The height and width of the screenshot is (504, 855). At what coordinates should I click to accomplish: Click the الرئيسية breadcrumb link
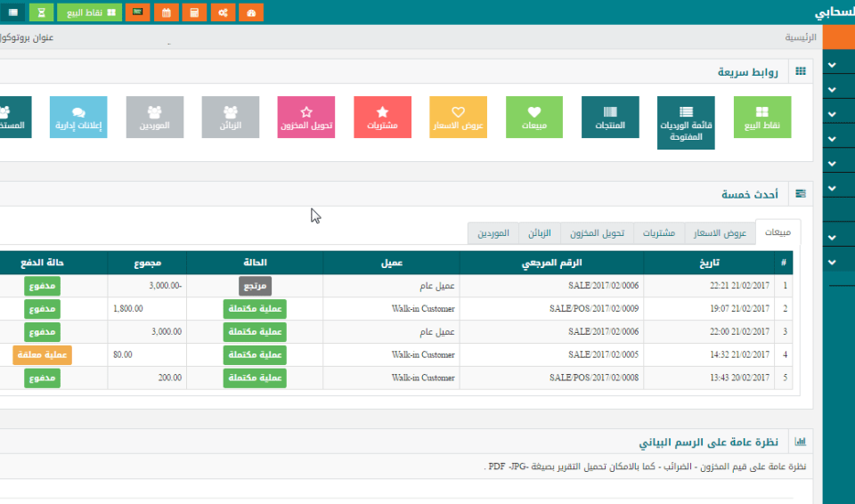point(802,37)
